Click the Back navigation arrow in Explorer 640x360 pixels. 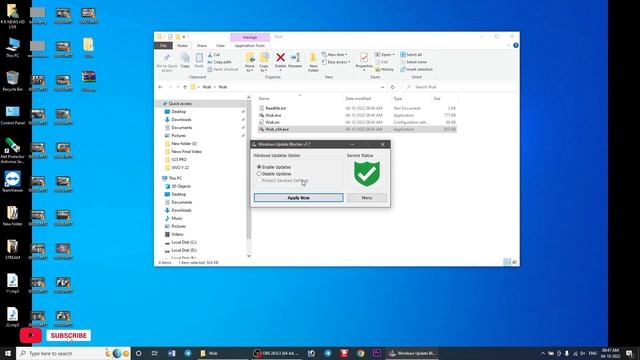pyautogui.click(x=160, y=87)
